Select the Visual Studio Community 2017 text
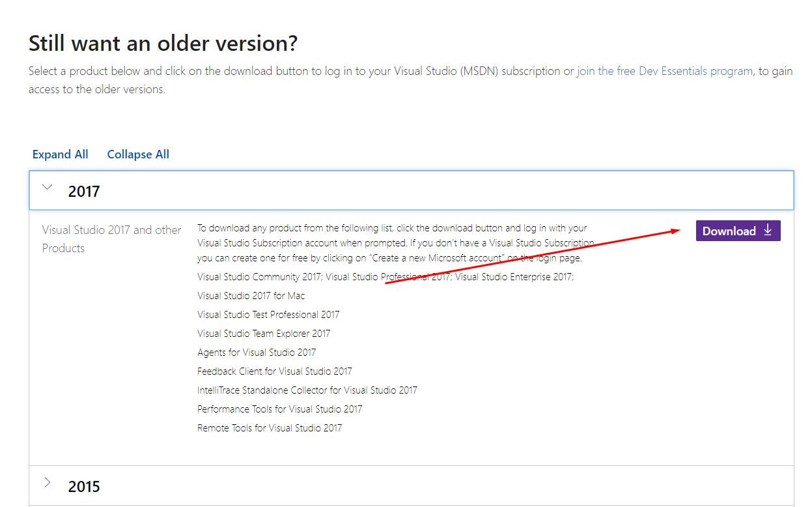The height and width of the screenshot is (507, 812). (259, 277)
